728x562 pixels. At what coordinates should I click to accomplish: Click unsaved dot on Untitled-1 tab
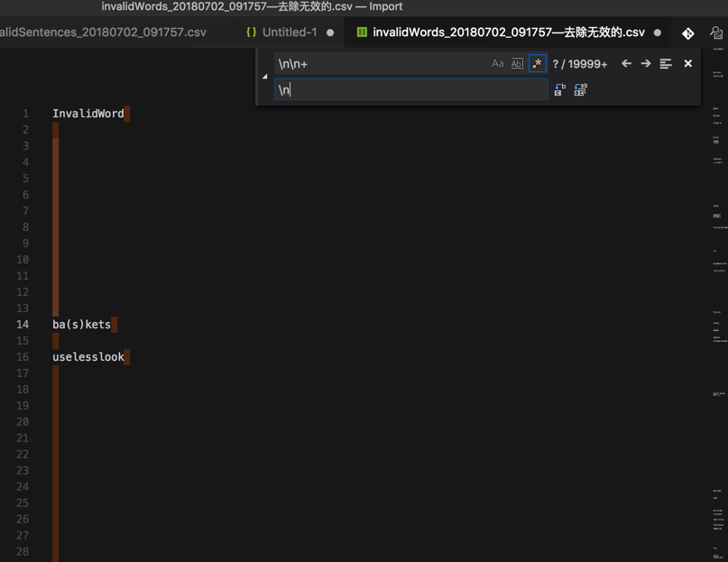tap(330, 33)
